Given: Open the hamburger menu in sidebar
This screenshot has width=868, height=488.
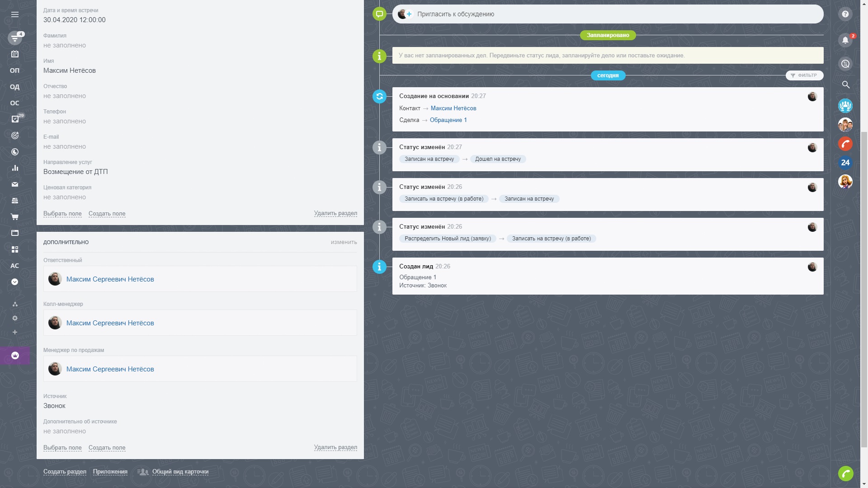Looking at the screenshot, I should coord(15,14).
